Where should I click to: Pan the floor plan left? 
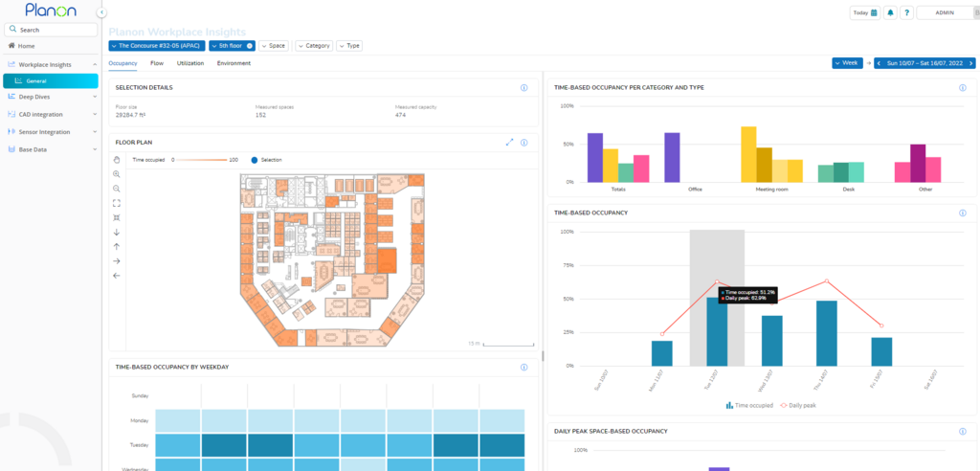click(x=116, y=275)
